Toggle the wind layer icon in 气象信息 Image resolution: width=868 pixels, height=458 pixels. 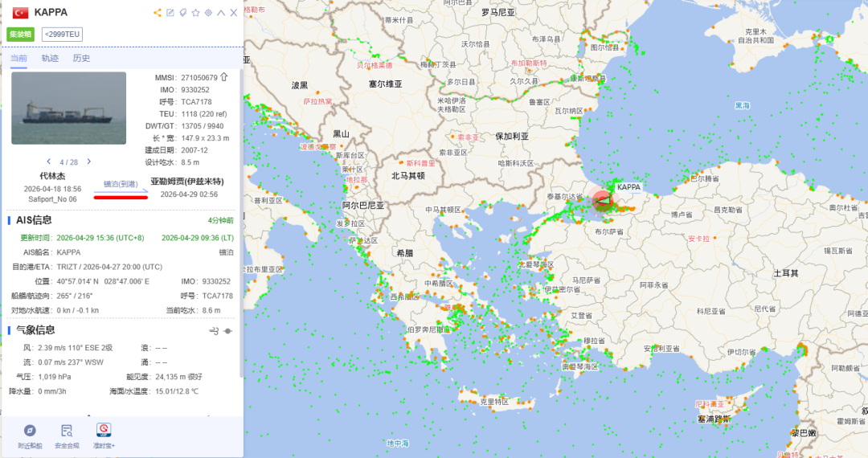click(x=214, y=330)
